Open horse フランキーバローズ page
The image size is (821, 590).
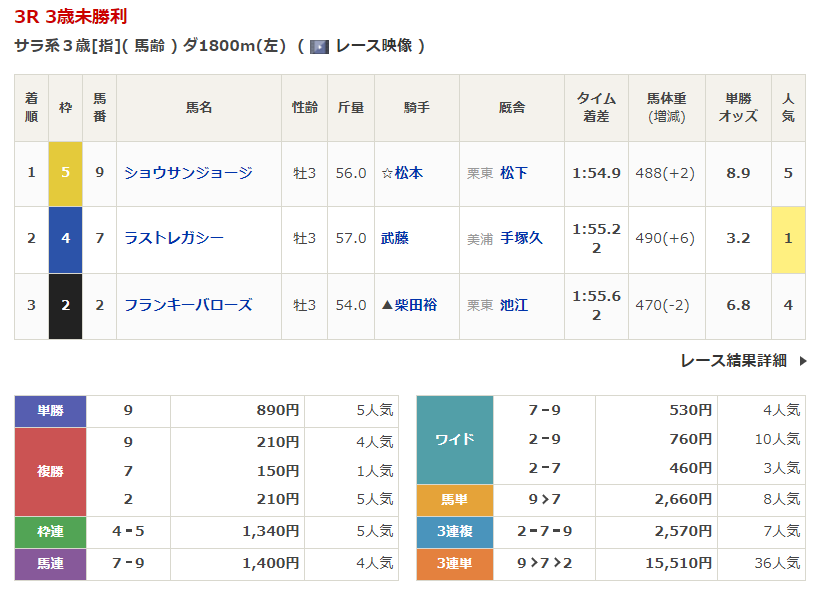(x=188, y=305)
